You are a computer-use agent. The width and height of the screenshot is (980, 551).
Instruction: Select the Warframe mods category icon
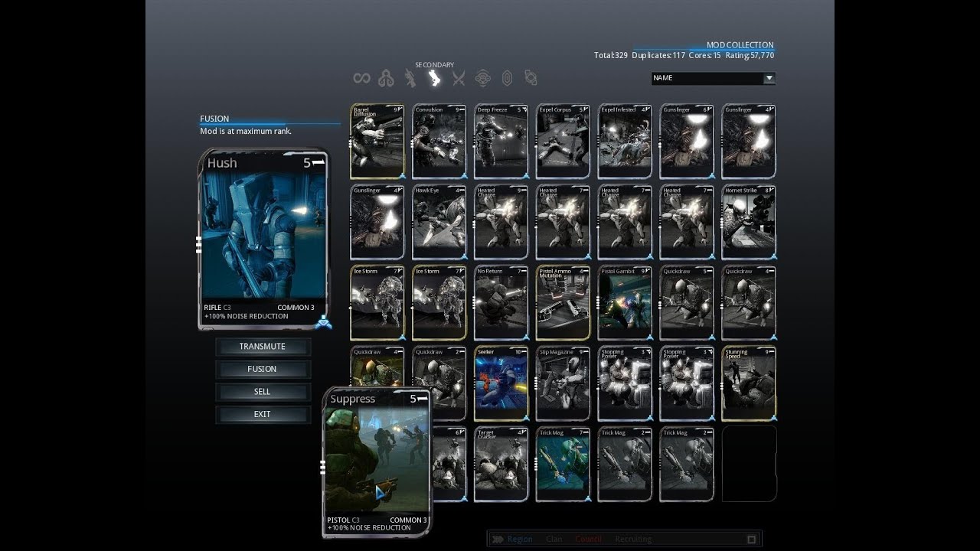point(386,78)
